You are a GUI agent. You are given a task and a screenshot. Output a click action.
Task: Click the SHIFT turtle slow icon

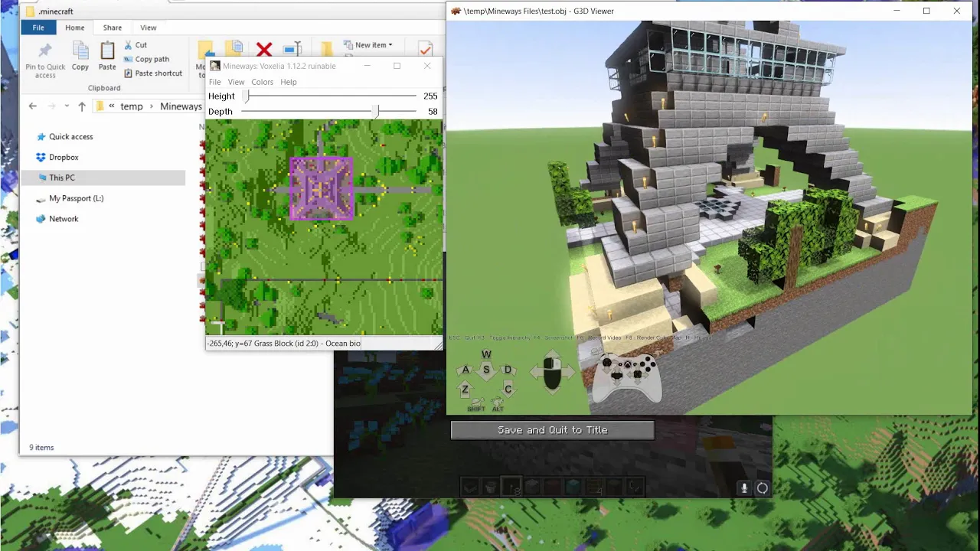click(x=476, y=405)
